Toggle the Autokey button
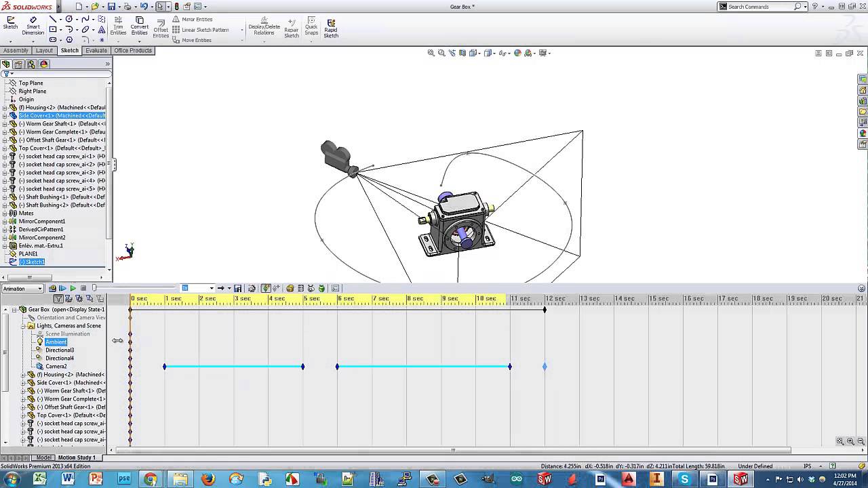 (266, 289)
